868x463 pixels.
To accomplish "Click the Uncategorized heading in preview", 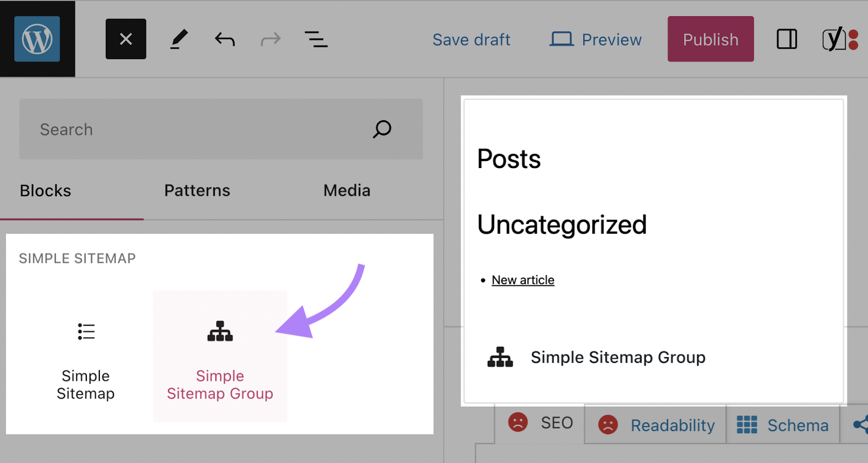I will tap(562, 224).
